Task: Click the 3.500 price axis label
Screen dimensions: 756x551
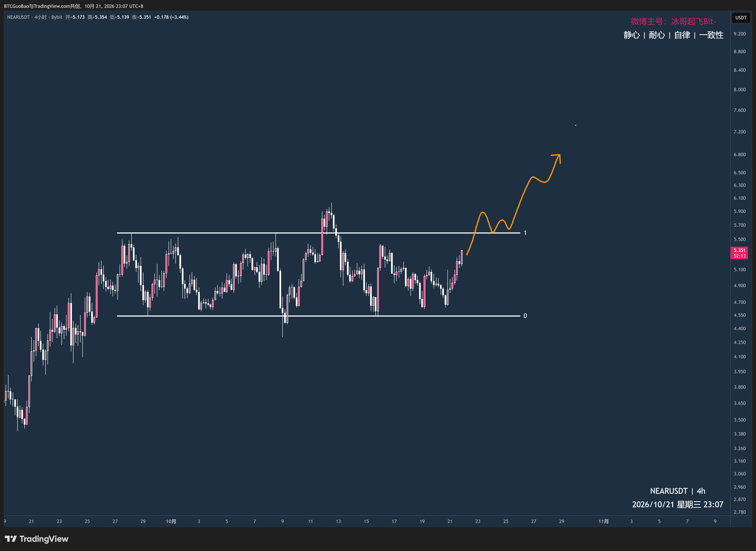Action: (x=740, y=420)
